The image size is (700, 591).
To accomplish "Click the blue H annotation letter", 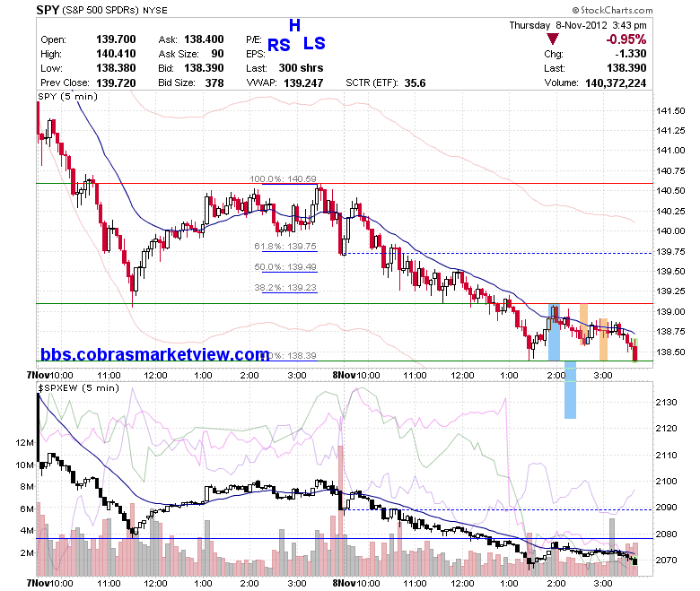I will [294, 26].
